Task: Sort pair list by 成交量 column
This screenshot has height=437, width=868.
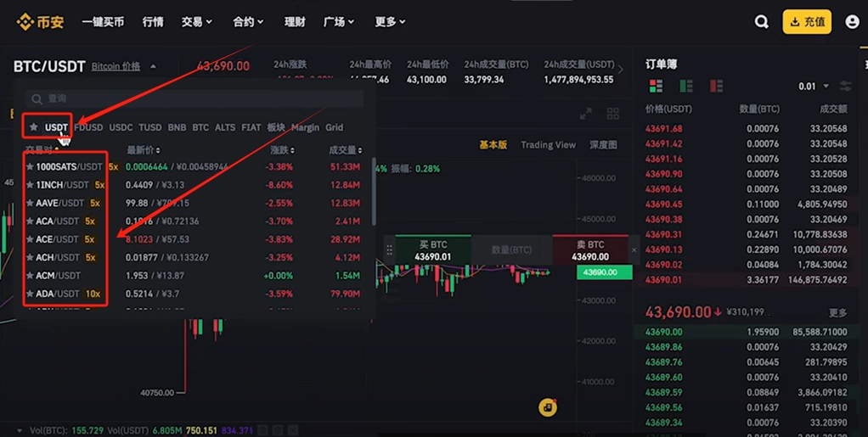Action: point(346,150)
